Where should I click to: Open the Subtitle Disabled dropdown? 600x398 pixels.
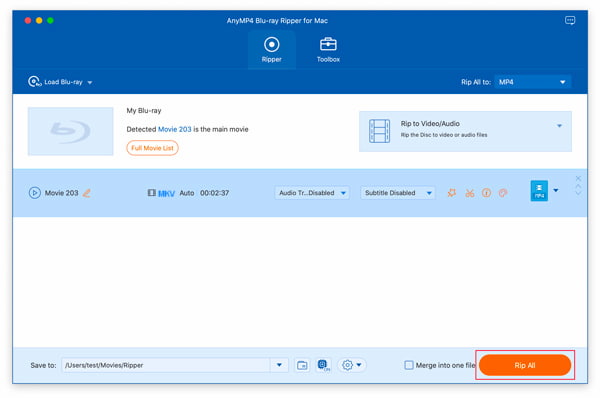398,193
